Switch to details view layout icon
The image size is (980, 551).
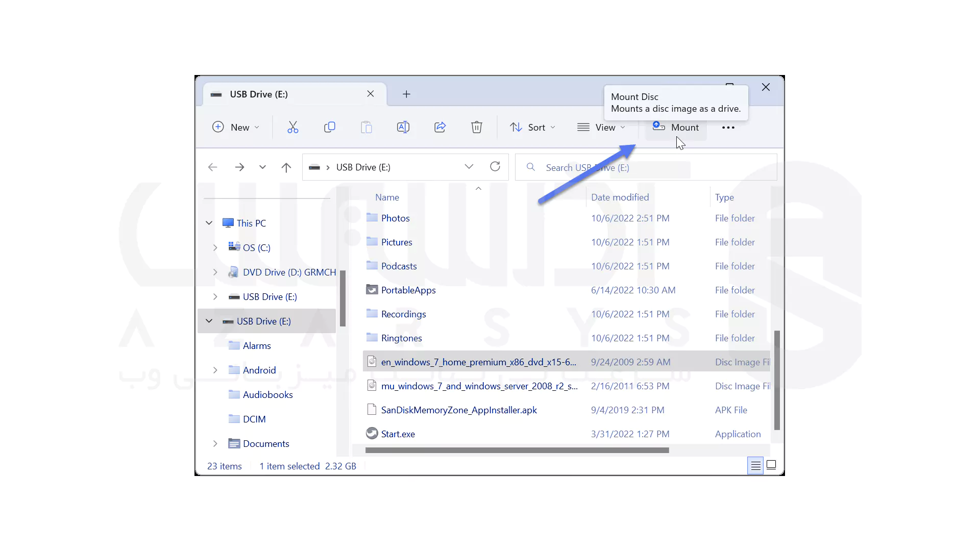755,465
